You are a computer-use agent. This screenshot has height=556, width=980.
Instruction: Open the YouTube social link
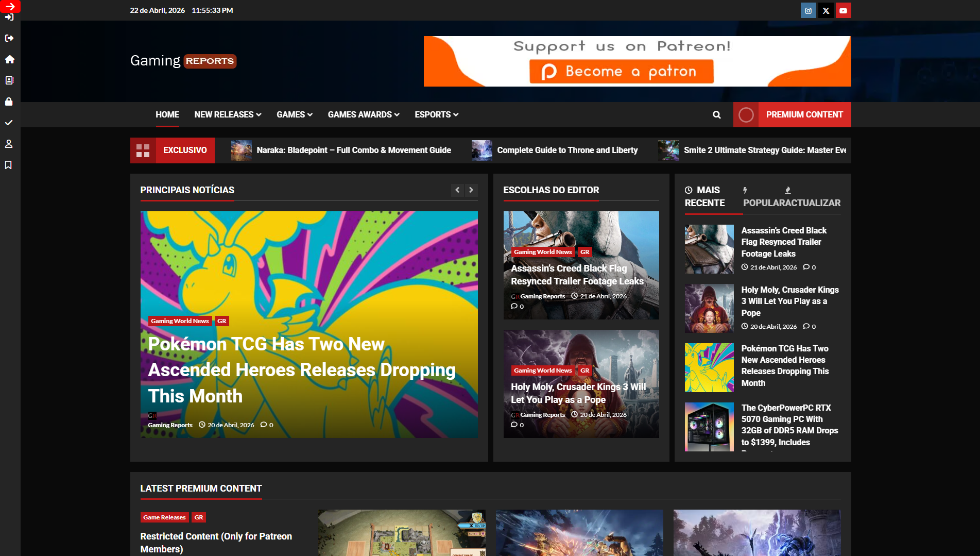[x=844, y=10]
